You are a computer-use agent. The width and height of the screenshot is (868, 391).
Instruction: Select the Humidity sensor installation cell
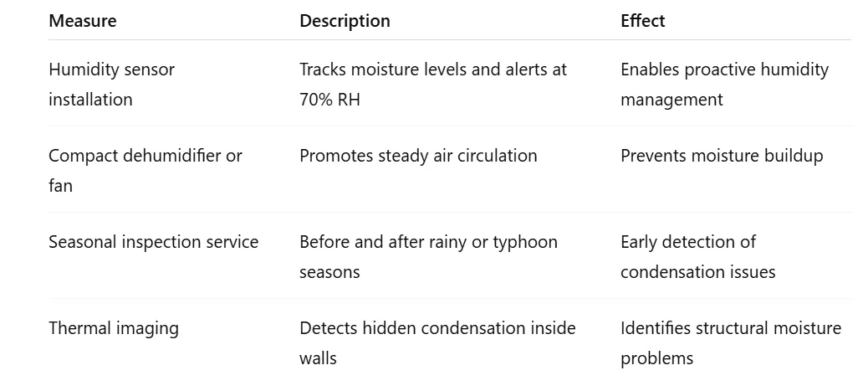[111, 84]
